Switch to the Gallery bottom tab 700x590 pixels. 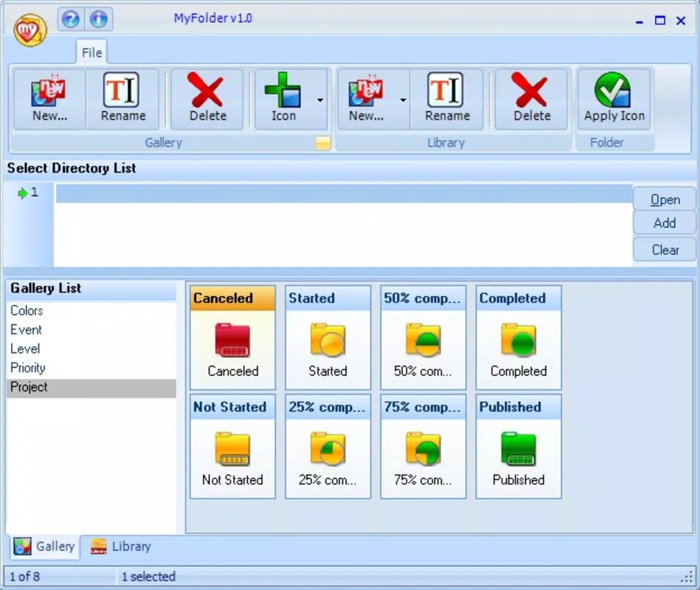tap(44, 546)
